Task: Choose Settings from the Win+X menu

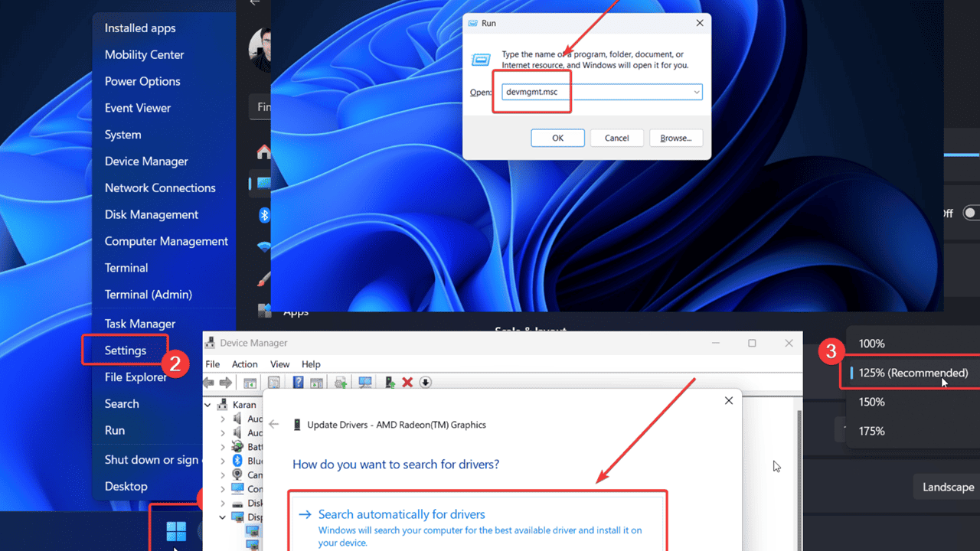Action: coord(126,350)
